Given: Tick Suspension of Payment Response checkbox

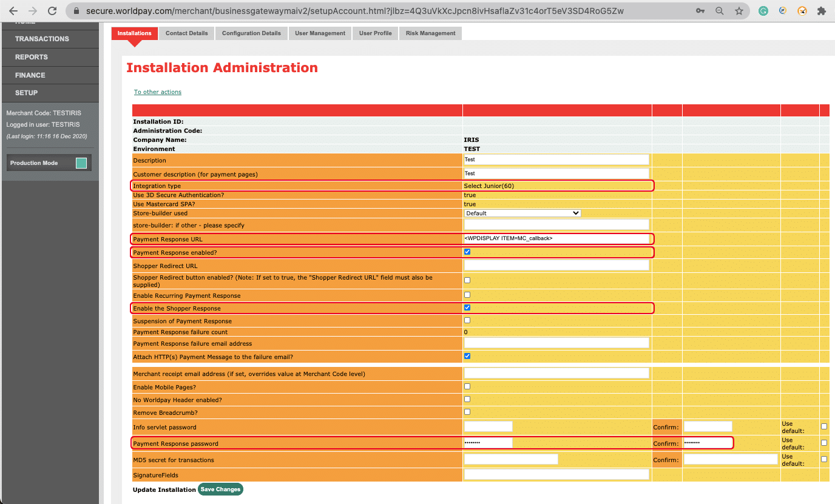Looking at the screenshot, I should (x=467, y=320).
